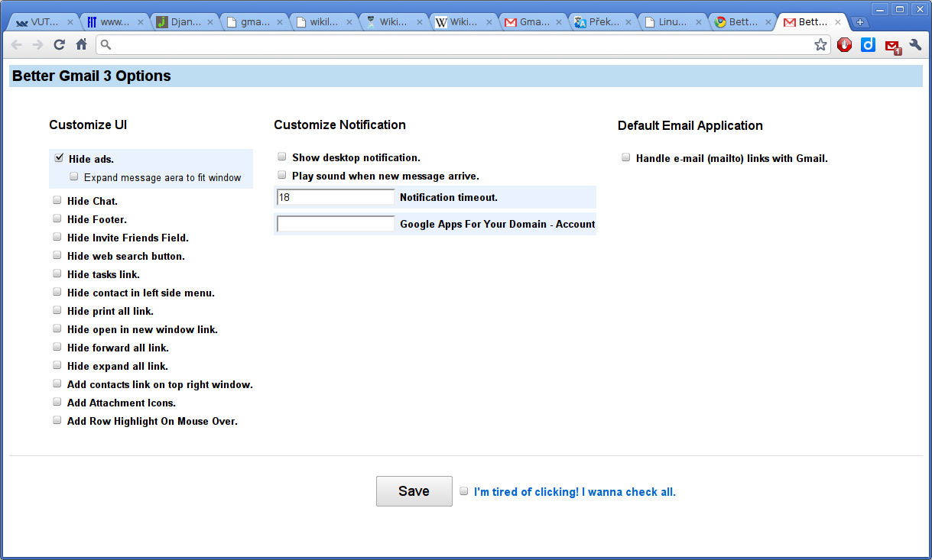Image resolution: width=932 pixels, height=560 pixels.
Task: Click the browser back arrow
Action: pyautogui.click(x=17, y=45)
